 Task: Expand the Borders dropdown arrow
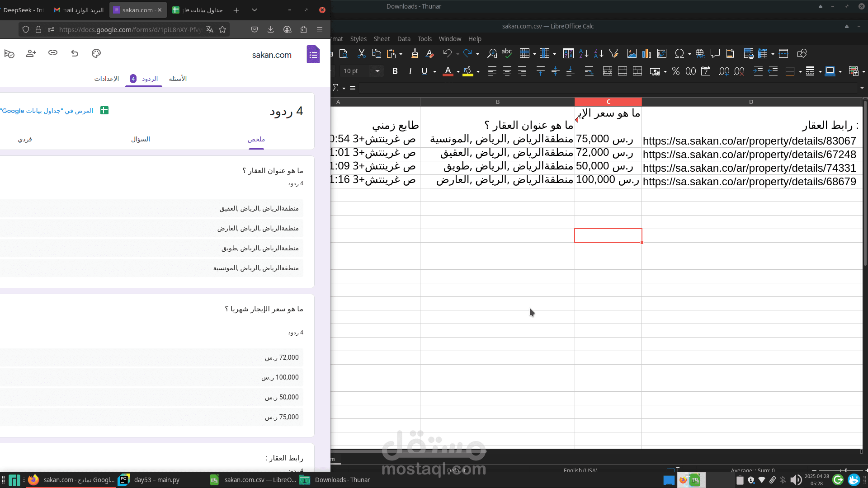pos(801,71)
